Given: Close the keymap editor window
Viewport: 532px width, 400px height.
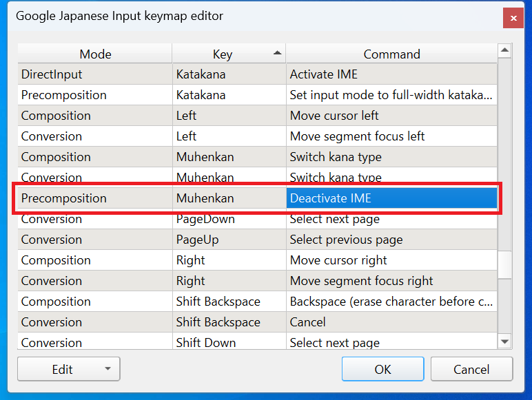Looking at the screenshot, I should [513, 18].
